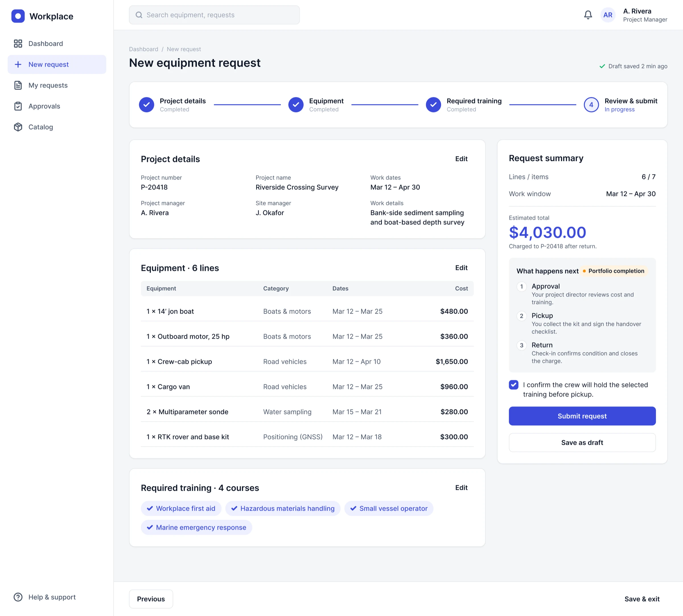This screenshot has width=683, height=616.
Task: Click the Portfolio completion badge
Action: pos(614,271)
